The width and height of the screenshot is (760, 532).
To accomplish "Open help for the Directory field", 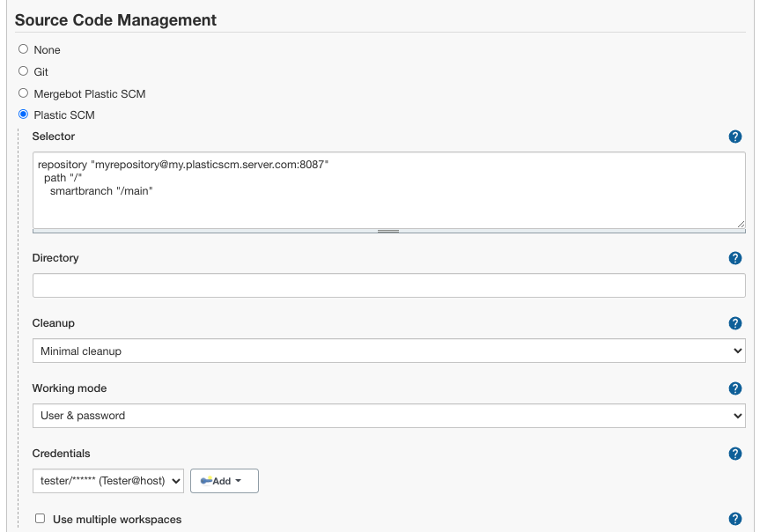I will pyautogui.click(x=734, y=258).
